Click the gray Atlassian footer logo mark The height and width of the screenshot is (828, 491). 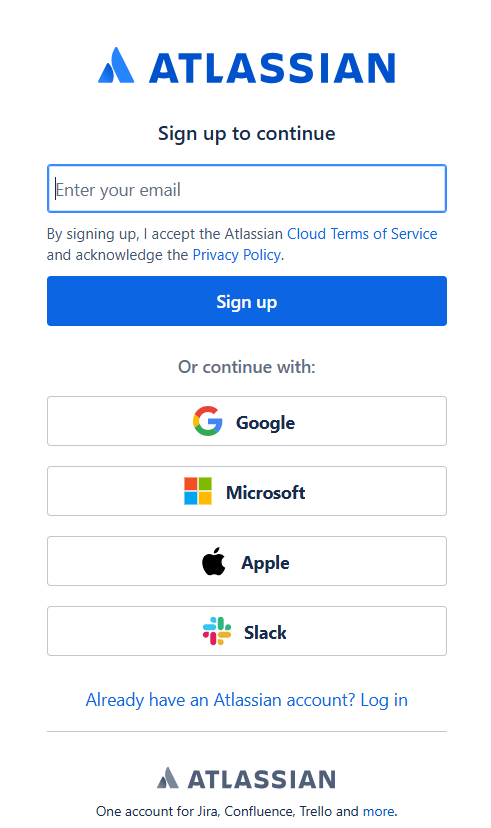point(168,777)
